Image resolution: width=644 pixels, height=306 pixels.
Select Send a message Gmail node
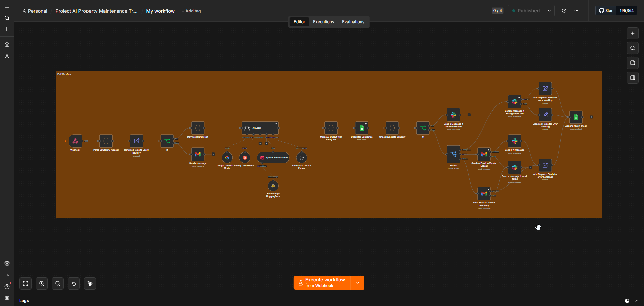[x=198, y=154]
